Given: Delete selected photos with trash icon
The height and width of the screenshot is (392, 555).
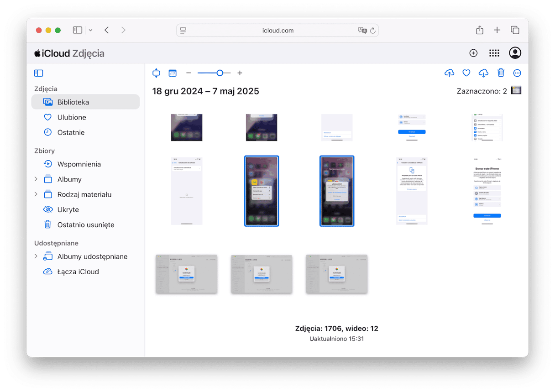Looking at the screenshot, I should (x=501, y=73).
